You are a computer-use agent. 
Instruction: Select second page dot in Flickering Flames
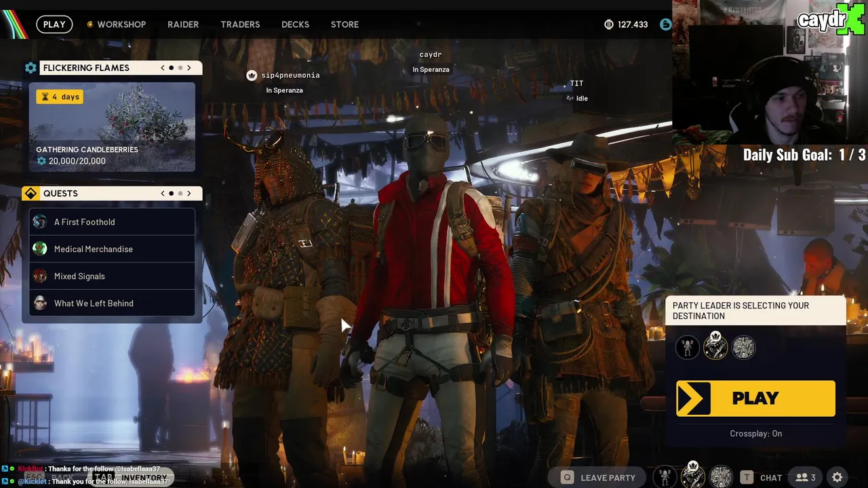pos(180,68)
